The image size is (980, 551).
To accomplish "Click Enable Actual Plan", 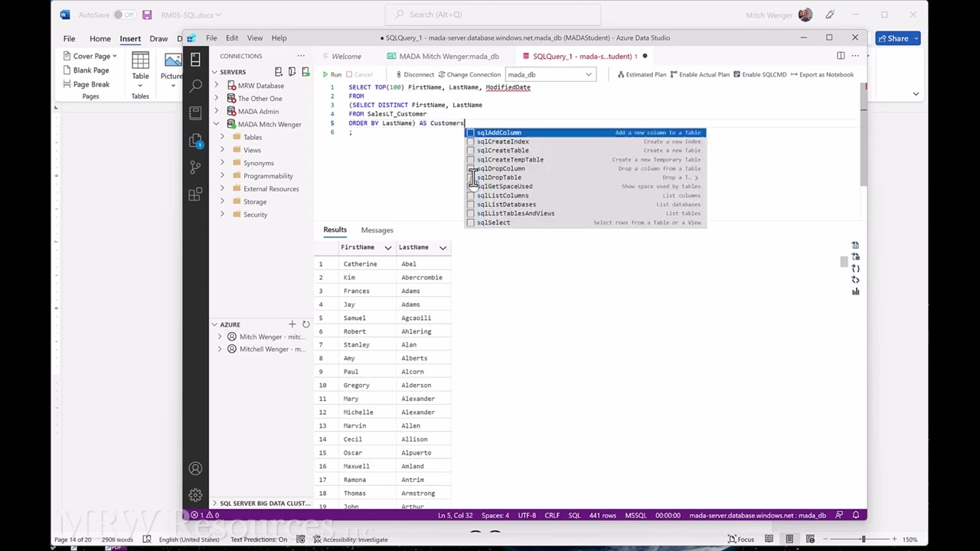I will 700,74.
